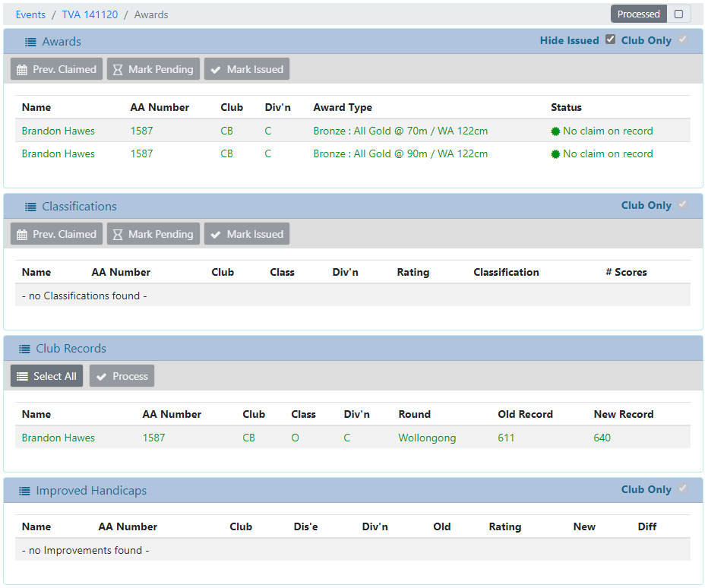The height and width of the screenshot is (588, 708).
Task: Click the status badge icon for the 90m award
Action: tap(555, 154)
